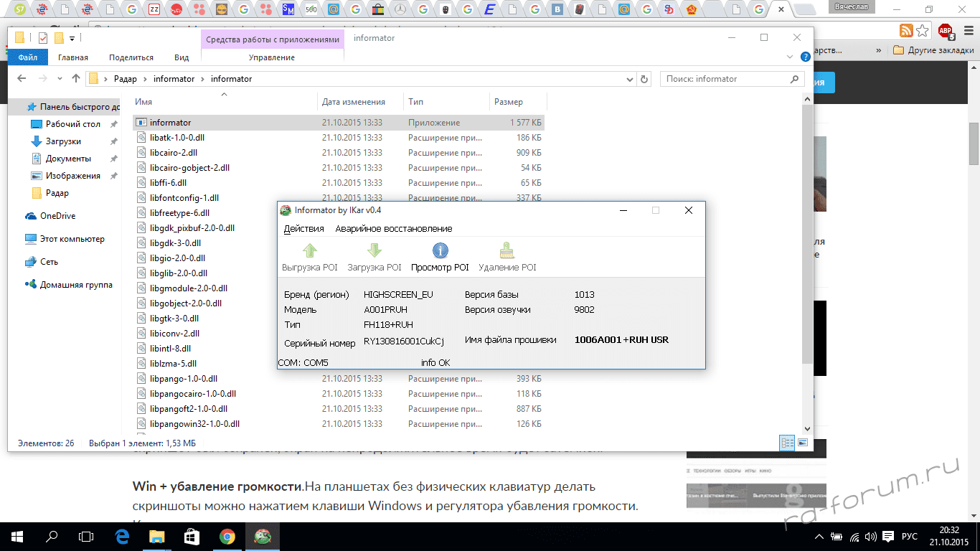Open Task View on taskbar
Viewport: 980px width, 551px height.
[86, 537]
